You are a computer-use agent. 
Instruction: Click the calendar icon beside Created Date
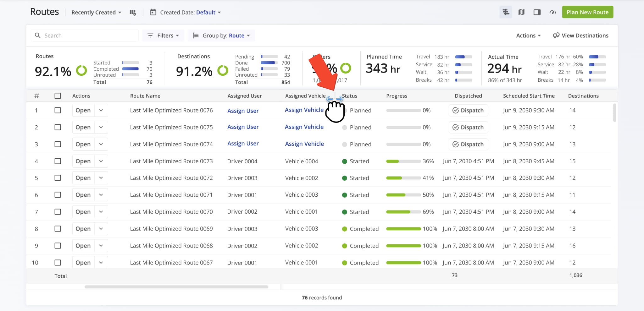[x=153, y=13]
